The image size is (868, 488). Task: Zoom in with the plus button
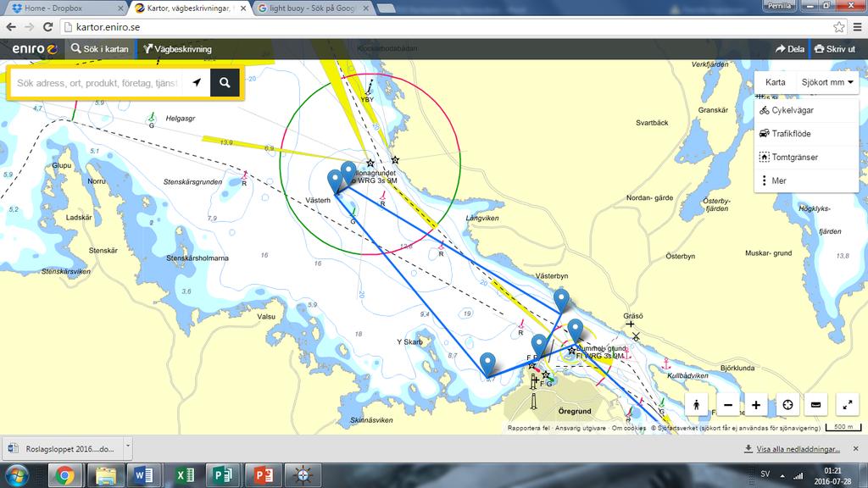(x=755, y=405)
